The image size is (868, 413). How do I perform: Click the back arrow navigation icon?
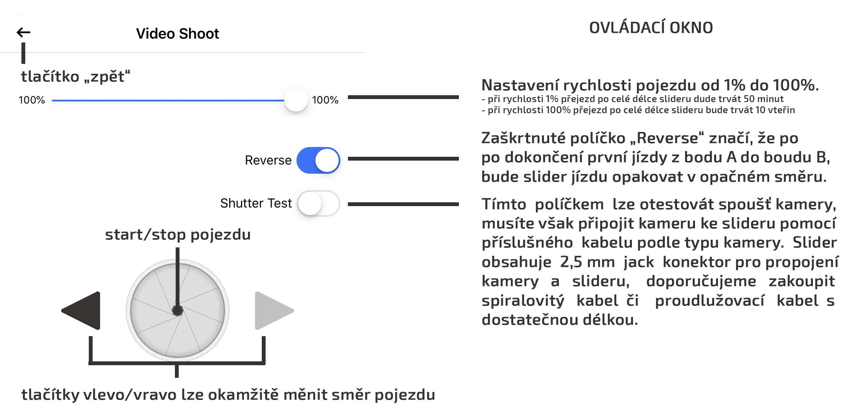click(23, 32)
